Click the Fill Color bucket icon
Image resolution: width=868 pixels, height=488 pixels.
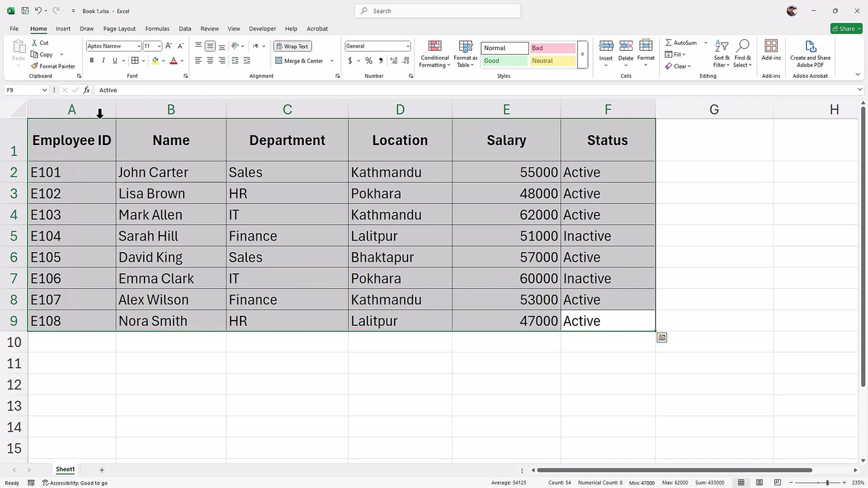click(x=155, y=60)
